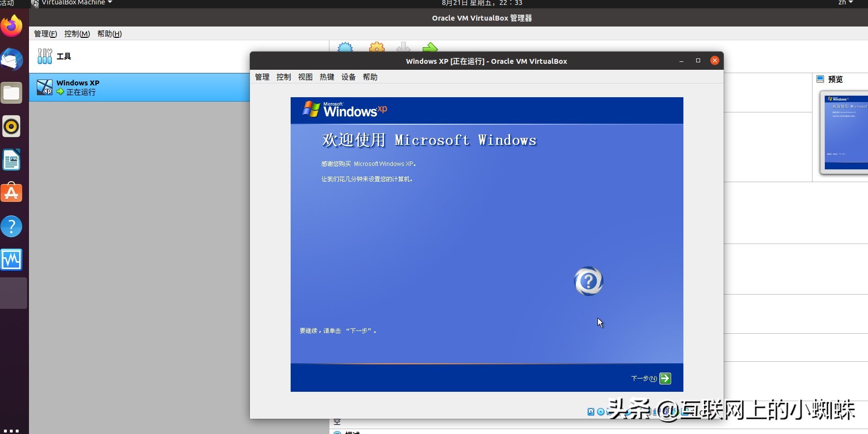The height and width of the screenshot is (434, 868).
Task: Open 管理(F) menu in VirtualBox Manager
Action: [x=46, y=34]
